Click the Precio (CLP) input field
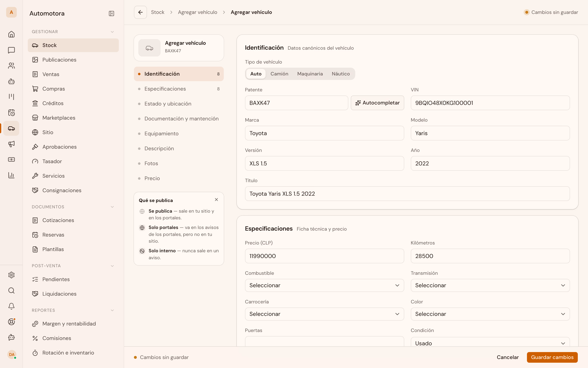This screenshot has height=368, width=588. [x=324, y=256]
